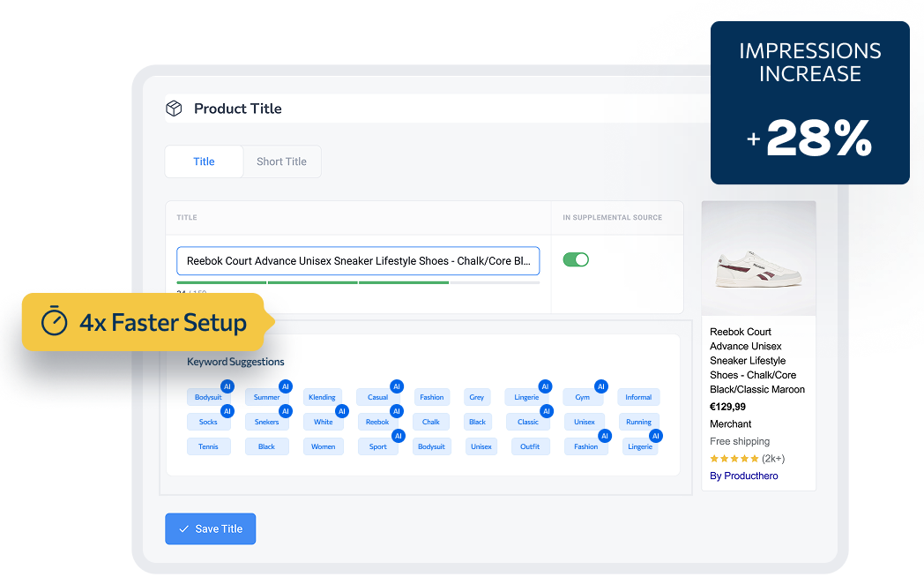
Task: Click the Free shipping text
Action: pos(740,441)
